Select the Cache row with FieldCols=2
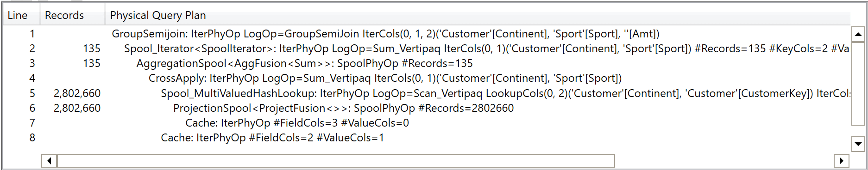The width and height of the screenshot is (868, 170). click(x=426, y=138)
